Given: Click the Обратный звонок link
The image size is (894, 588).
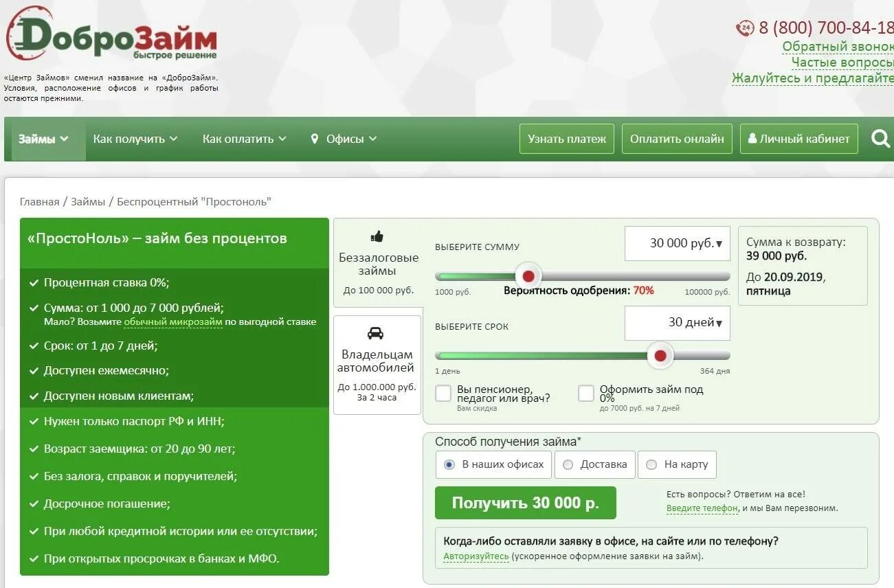Looking at the screenshot, I should click(838, 47).
